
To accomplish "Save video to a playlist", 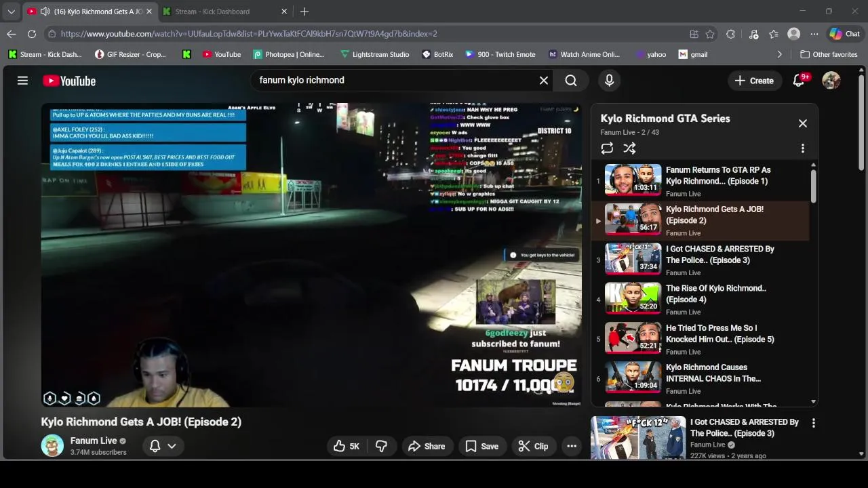I will tap(482, 446).
